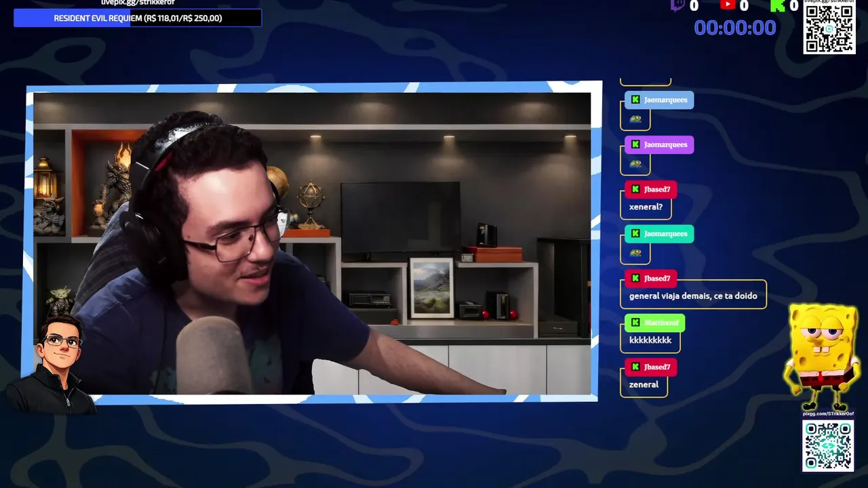Click the blue Jaomarquees username tag

(658, 100)
